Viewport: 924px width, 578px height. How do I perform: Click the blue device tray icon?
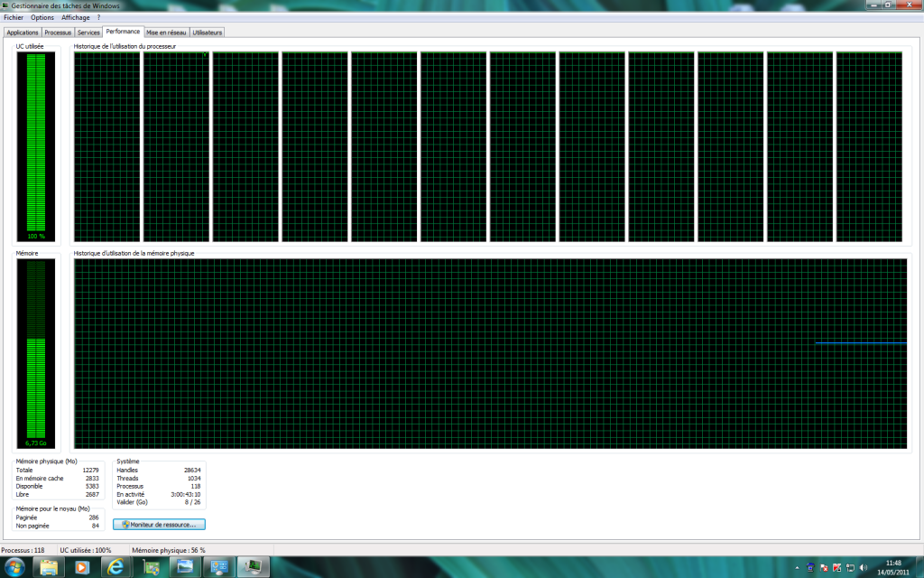811,568
